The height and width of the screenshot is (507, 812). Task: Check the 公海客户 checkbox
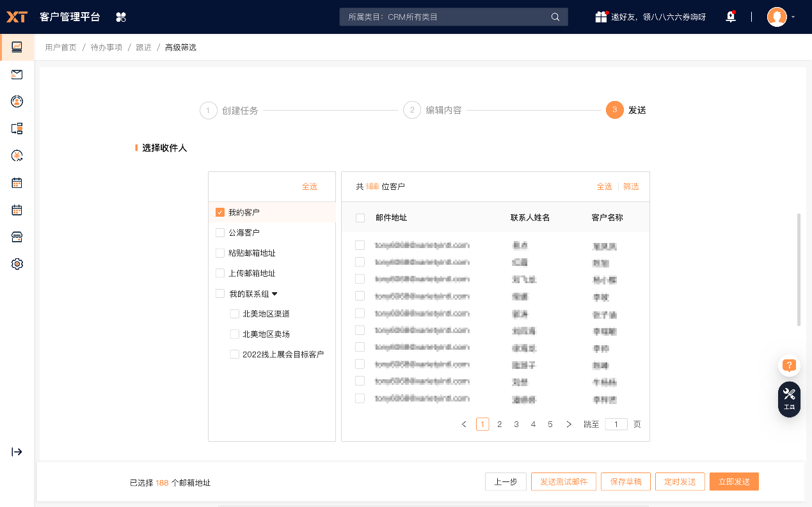tap(219, 232)
